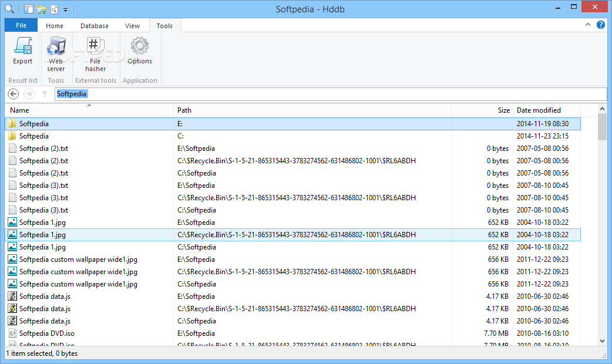Click the magnifier search icon in title bar

pos(9,9)
